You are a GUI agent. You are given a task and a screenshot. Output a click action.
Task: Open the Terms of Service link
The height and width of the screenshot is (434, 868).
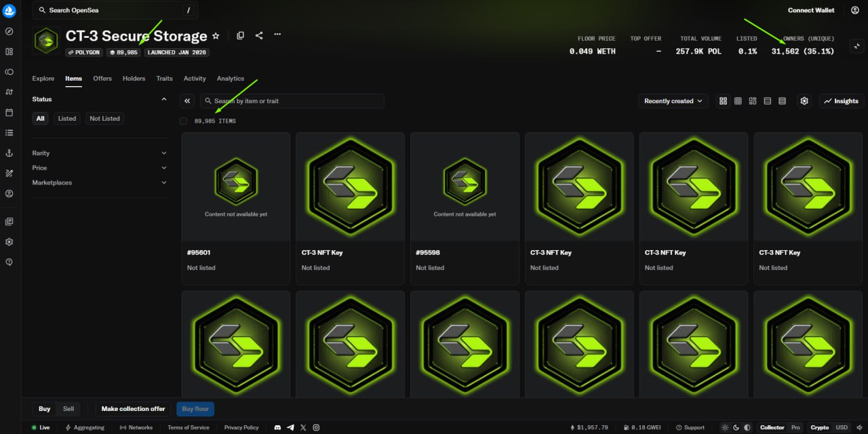point(189,428)
